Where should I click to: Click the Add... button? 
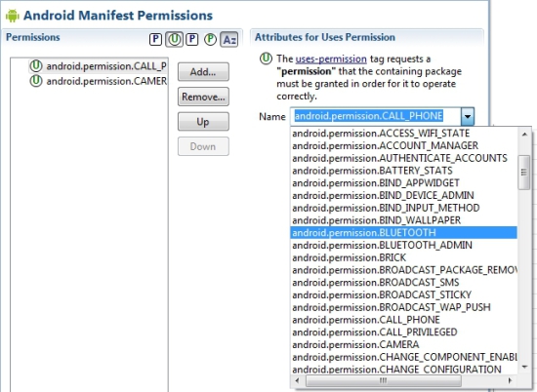[x=203, y=72]
